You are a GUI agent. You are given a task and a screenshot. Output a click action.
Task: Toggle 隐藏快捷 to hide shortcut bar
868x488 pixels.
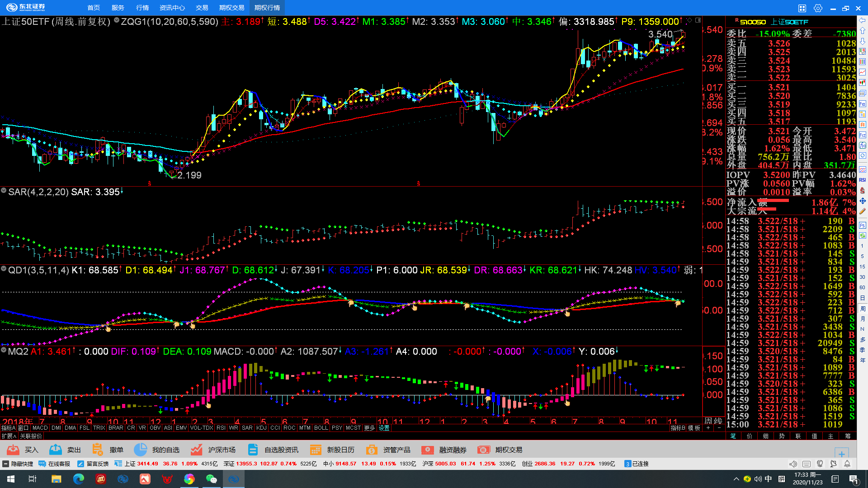pos(18,464)
